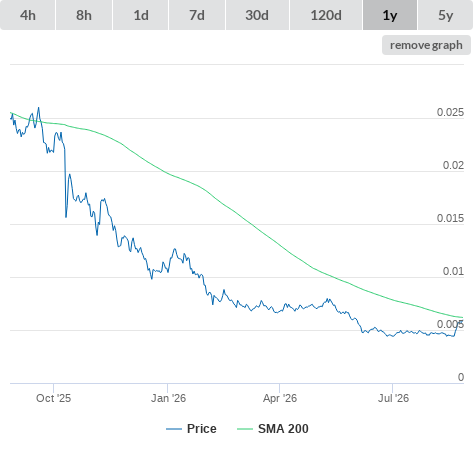Viewport: 474px width, 455px height.
Task: Click the Jan '26 axis label
Action: (168, 398)
